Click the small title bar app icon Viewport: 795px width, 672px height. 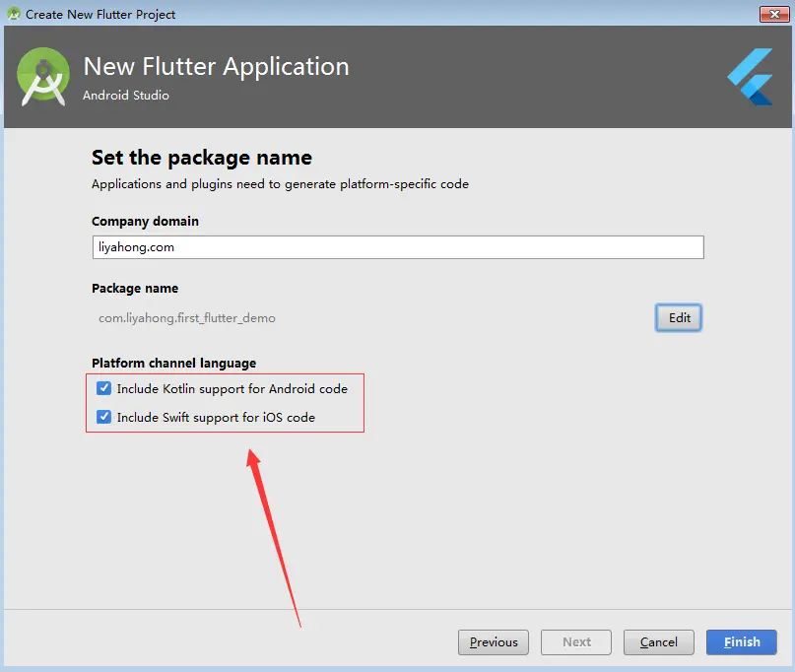[x=14, y=14]
